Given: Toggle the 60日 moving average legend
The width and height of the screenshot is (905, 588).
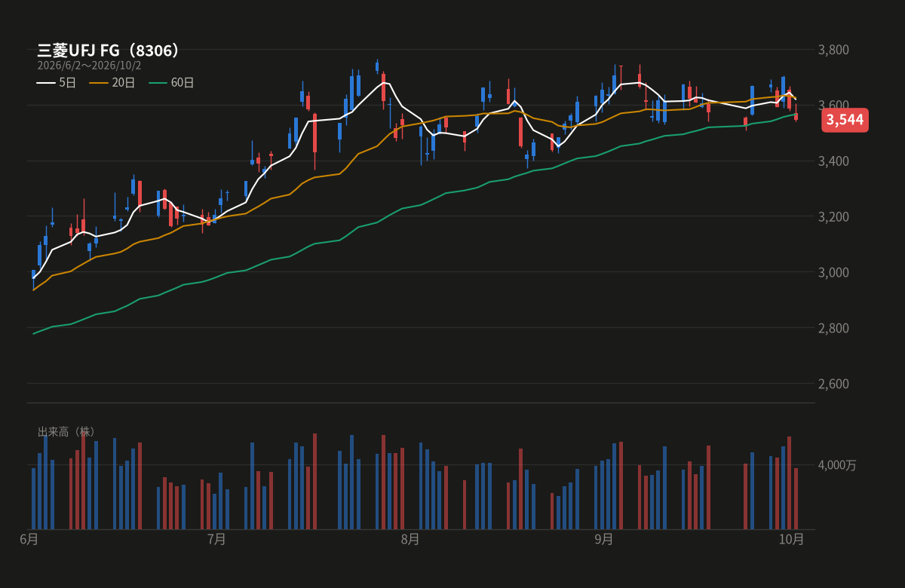Looking at the screenshot, I should pos(171,83).
